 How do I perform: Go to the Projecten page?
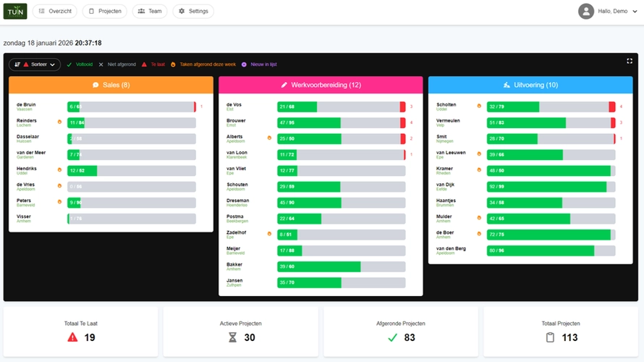(105, 12)
